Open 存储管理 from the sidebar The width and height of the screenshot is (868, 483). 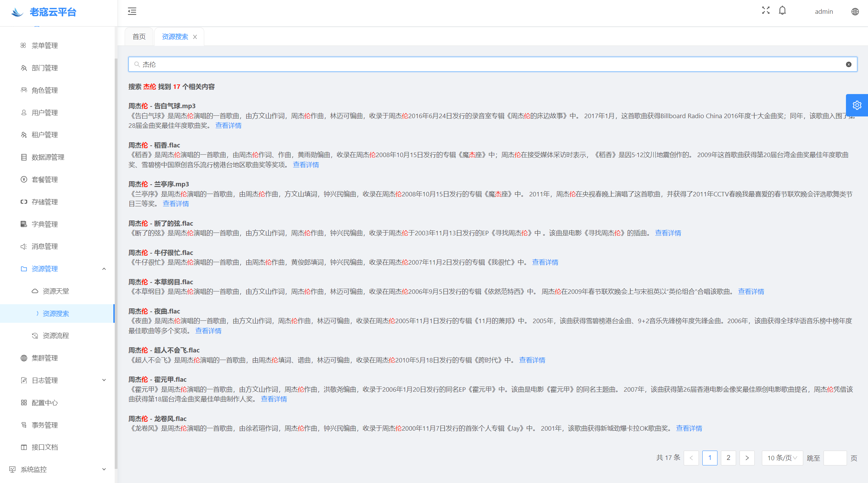click(x=44, y=202)
